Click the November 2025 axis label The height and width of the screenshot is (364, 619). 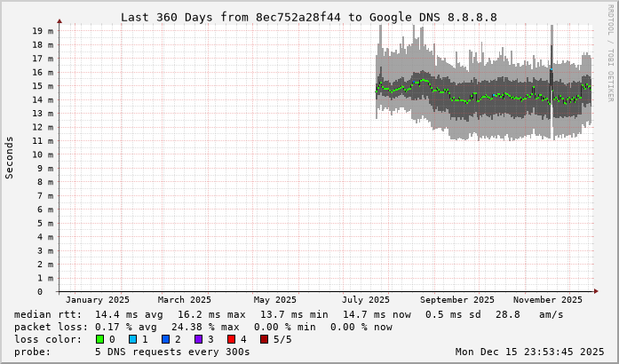(x=548, y=300)
